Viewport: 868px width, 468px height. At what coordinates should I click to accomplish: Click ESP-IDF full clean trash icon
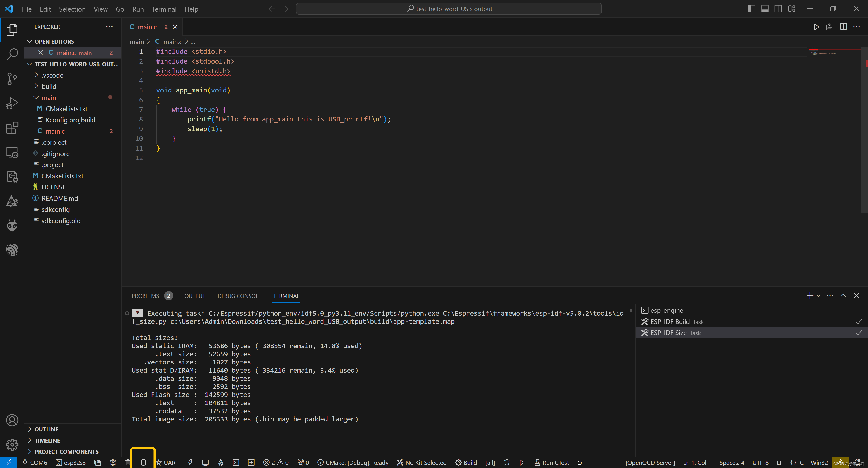coord(128,463)
